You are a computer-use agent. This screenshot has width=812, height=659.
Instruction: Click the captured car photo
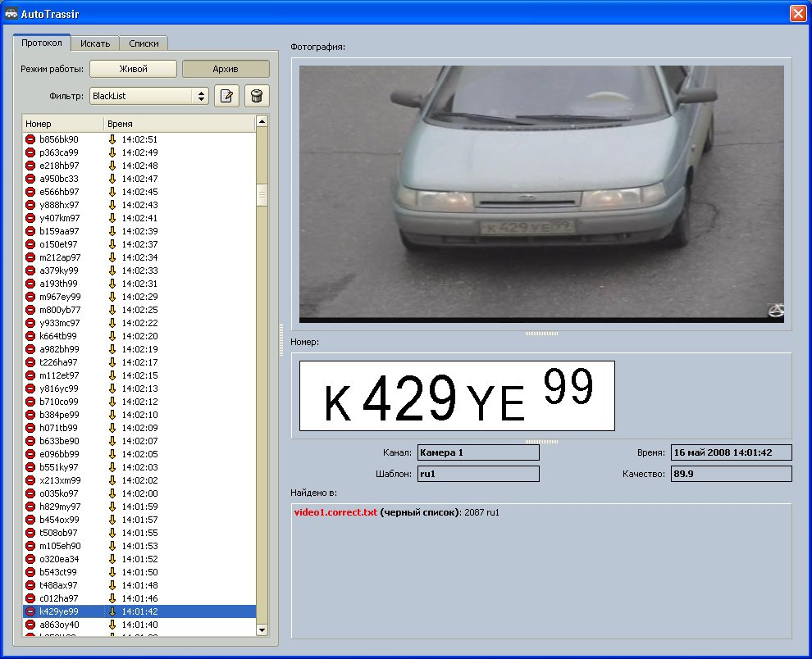click(x=541, y=193)
